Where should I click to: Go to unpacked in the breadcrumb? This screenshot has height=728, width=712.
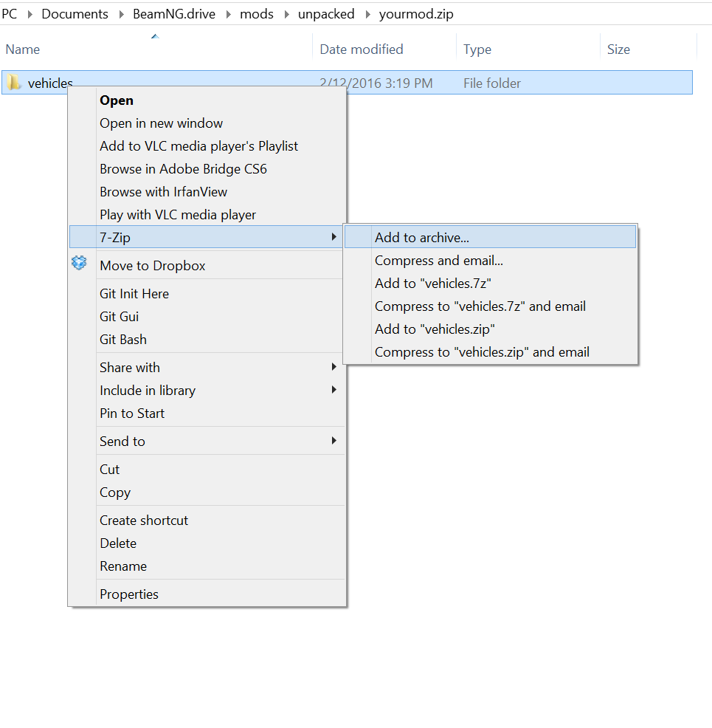click(x=326, y=14)
